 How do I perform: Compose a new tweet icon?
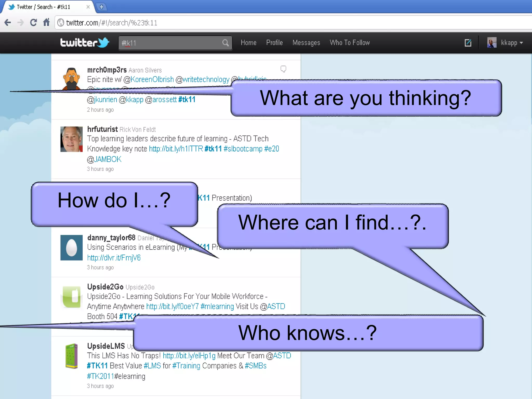pos(468,43)
